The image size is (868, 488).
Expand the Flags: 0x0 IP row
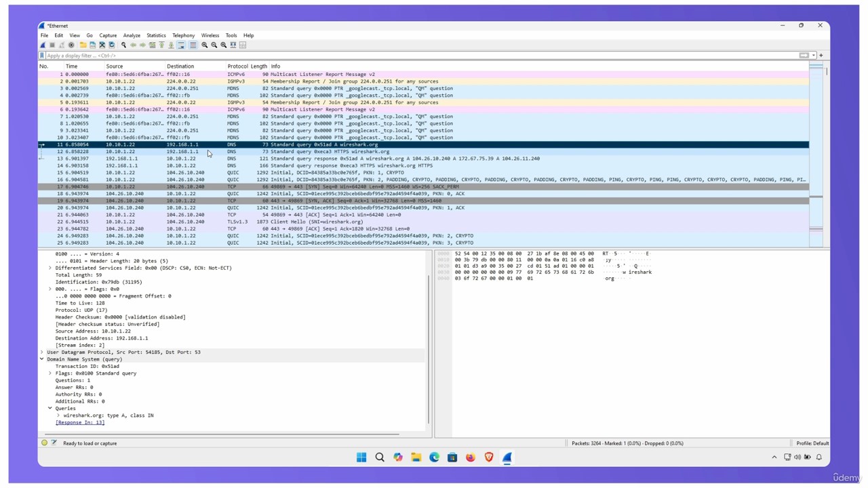coord(50,289)
